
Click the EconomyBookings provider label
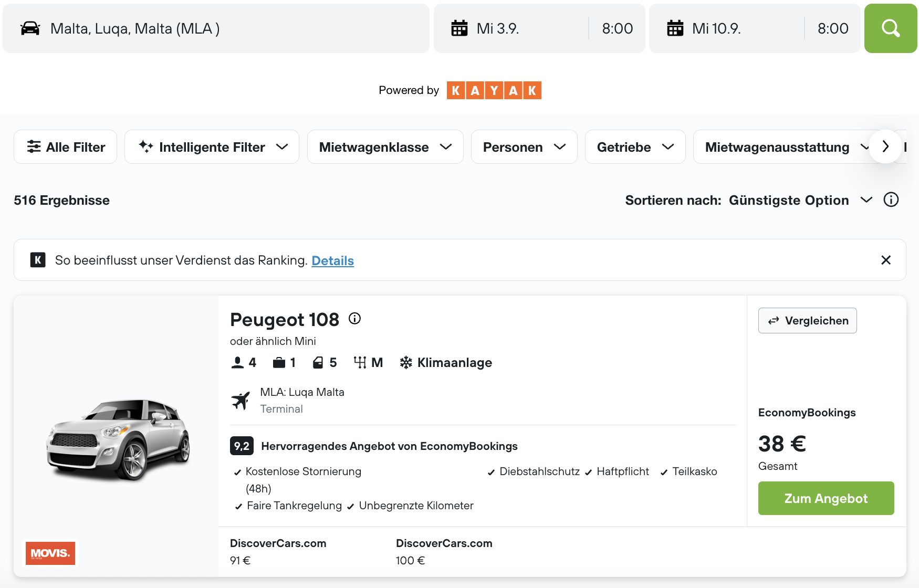(x=807, y=413)
